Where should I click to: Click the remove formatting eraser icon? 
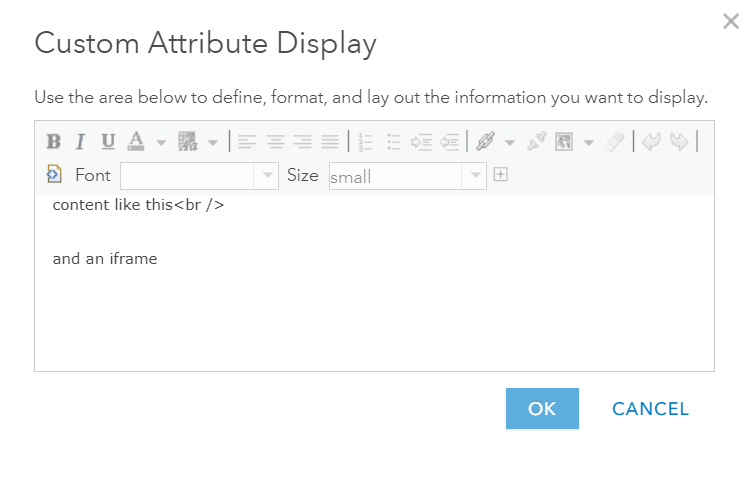pos(615,142)
